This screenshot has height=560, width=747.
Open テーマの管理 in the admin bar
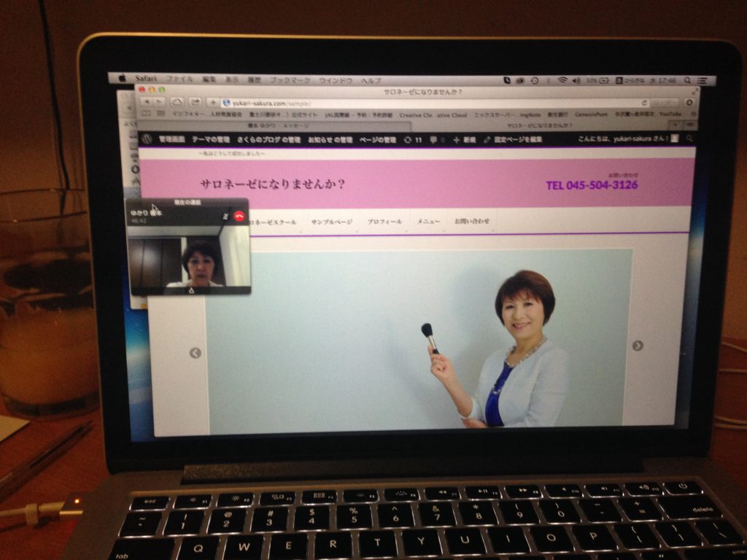(211, 139)
